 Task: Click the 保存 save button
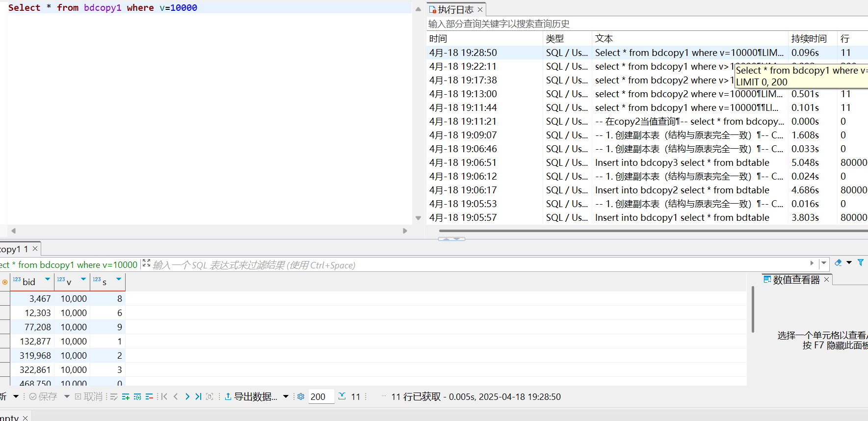point(43,396)
